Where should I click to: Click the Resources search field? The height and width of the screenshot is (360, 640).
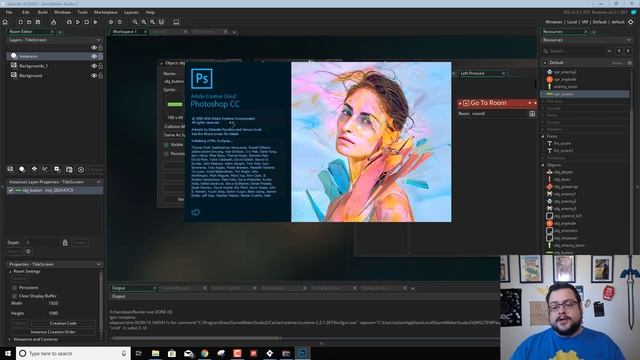point(577,51)
